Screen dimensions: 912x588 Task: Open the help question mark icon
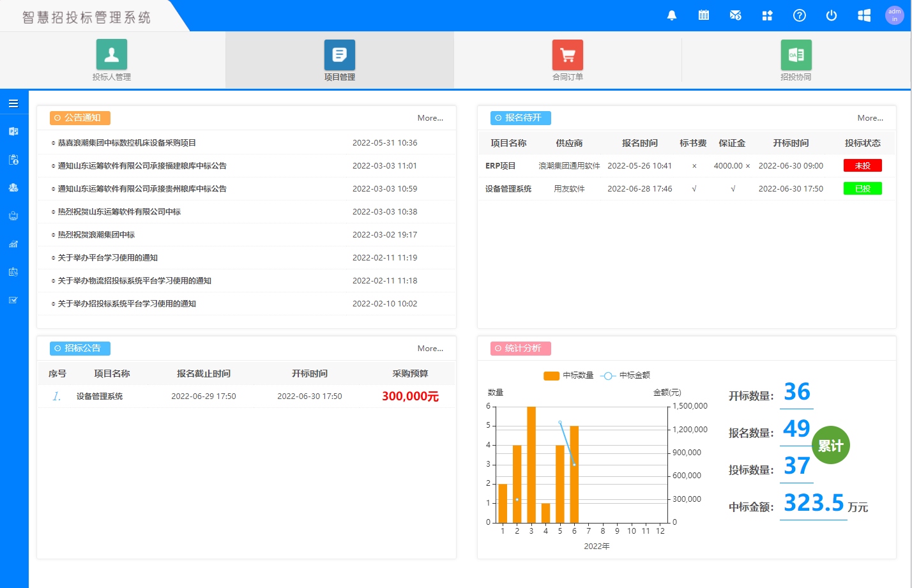point(800,15)
